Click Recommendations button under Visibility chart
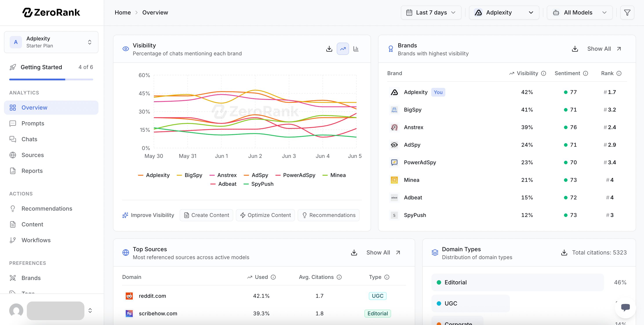This screenshot has height=325, width=644. [x=329, y=215]
